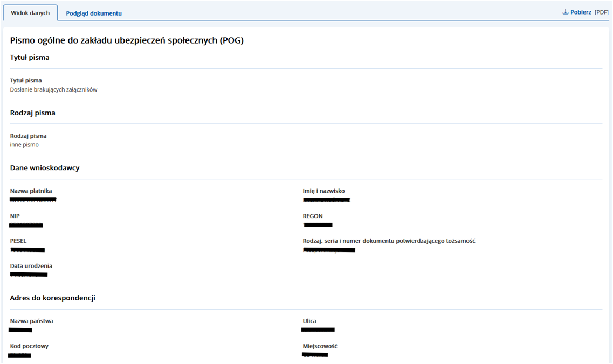
Task: Switch to the Podgląd dokumentu tab
Action: 94,13
